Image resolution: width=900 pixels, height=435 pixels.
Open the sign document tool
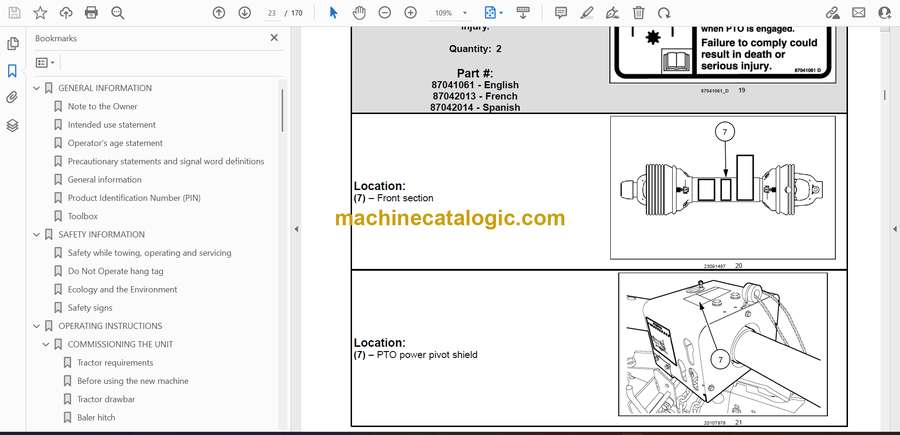click(x=612, y=13)
